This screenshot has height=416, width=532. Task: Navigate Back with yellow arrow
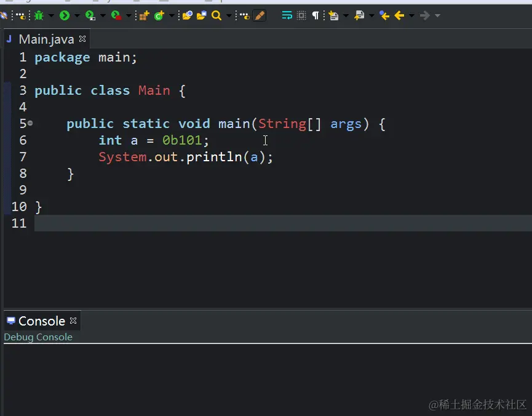pos(399,15)
